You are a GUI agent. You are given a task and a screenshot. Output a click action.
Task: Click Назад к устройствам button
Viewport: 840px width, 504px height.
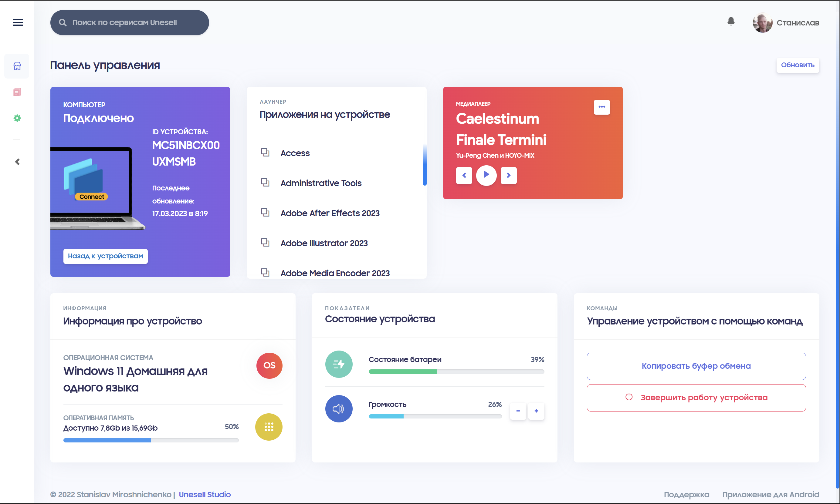[105, 256]
